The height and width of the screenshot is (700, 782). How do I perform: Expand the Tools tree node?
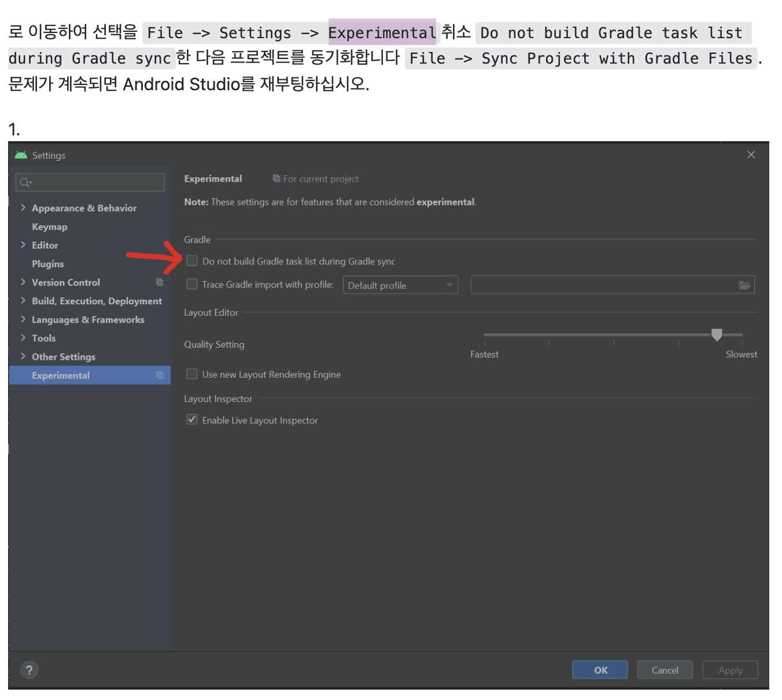(23, 338)
